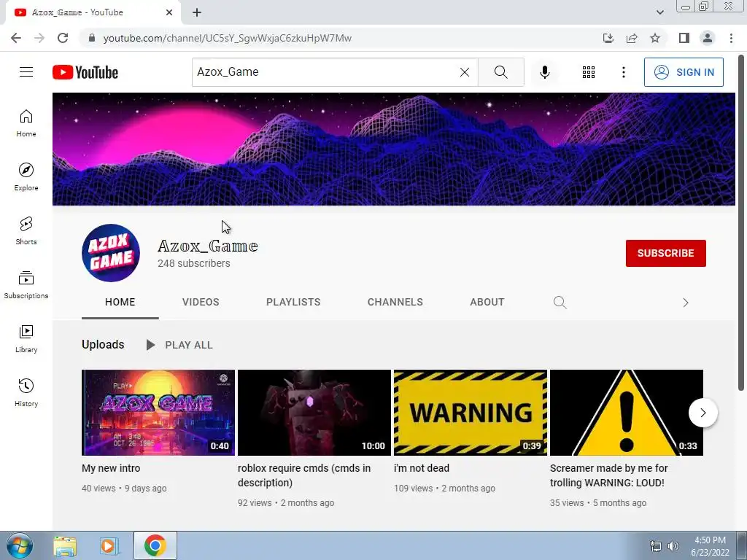Search within the channel using magnifier icon
The height and width of the screenshot is (560, 747).
click(560, 303)
